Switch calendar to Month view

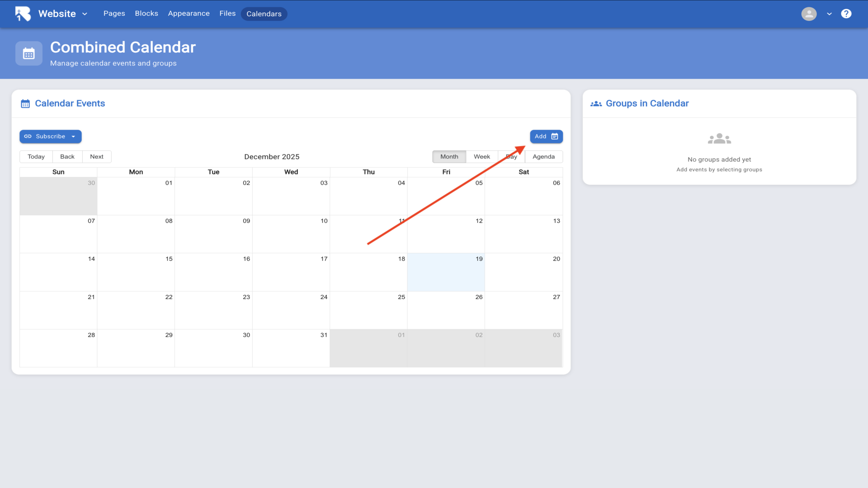[449, 157]
